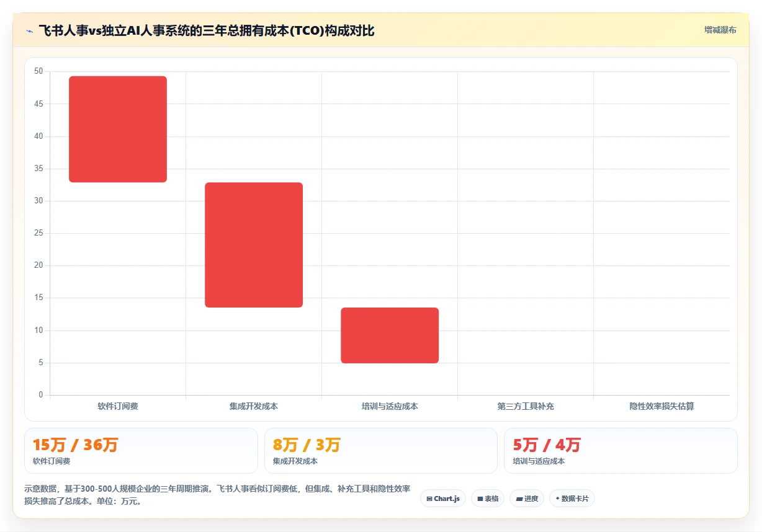Click the 软件订阅费 x-axis label
The width and height of the screenshot is (762, 532).
(x=118, y=407)
